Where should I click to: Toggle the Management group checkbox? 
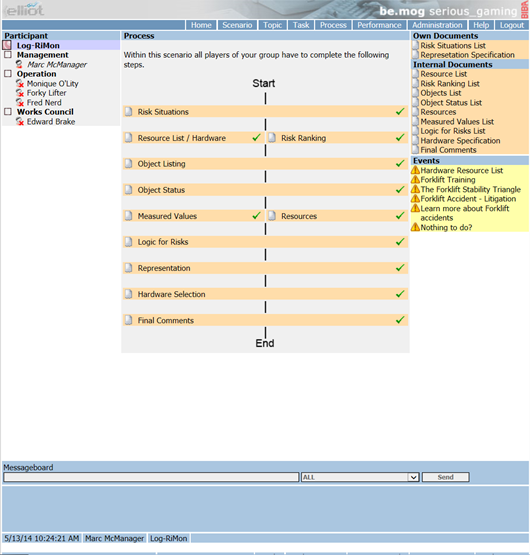[x=8, y=55]
